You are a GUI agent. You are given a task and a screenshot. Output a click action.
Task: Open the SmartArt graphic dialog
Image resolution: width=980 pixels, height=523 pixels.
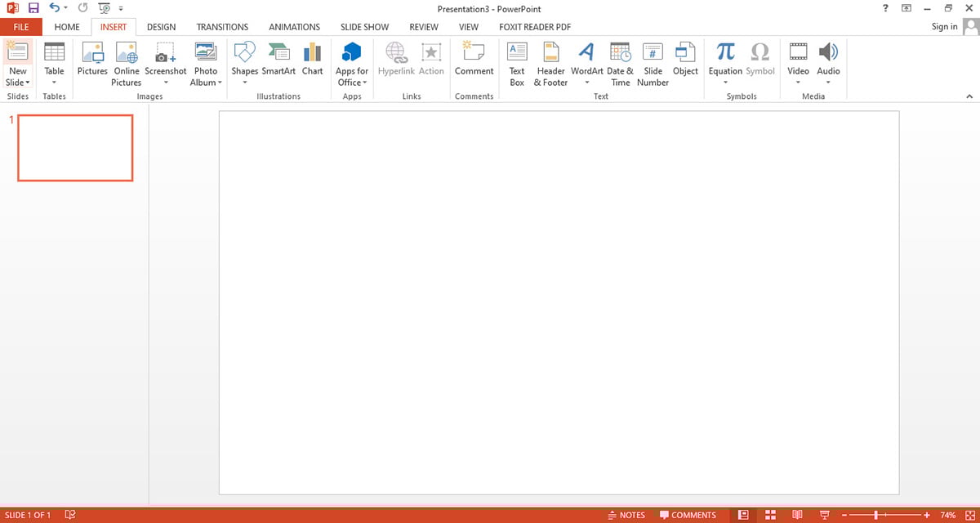278,60
